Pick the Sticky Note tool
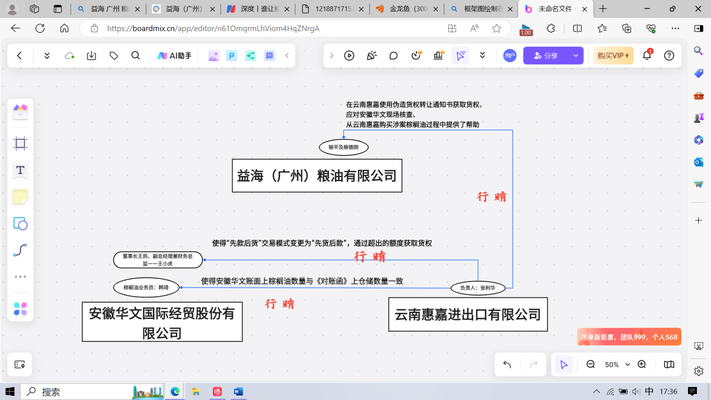Viewport: 711px width, 400px height. [20, 197]
